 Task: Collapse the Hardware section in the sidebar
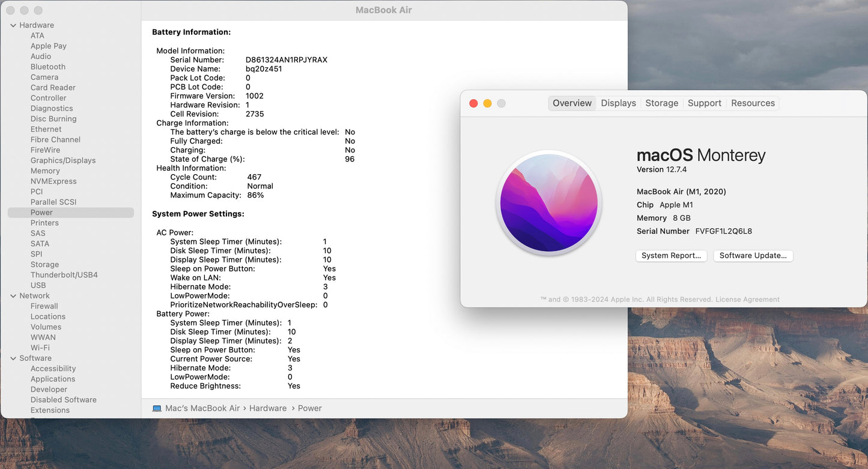(13, 25)
